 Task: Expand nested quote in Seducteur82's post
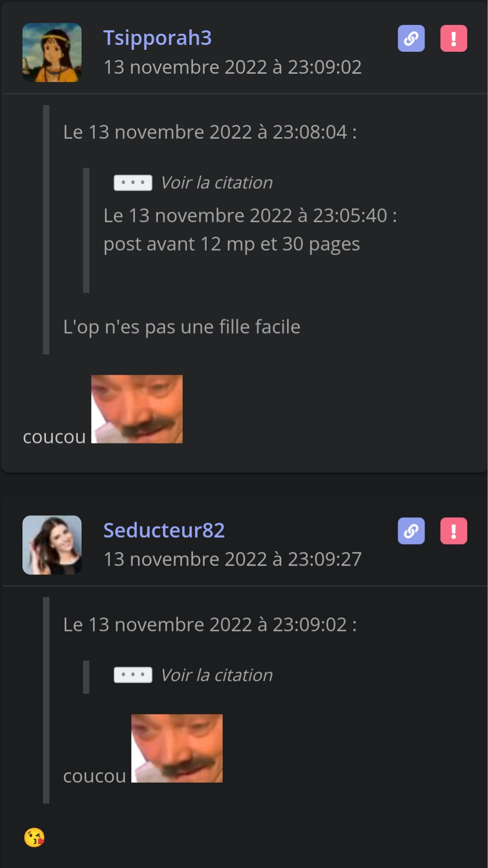coord(133,675)
